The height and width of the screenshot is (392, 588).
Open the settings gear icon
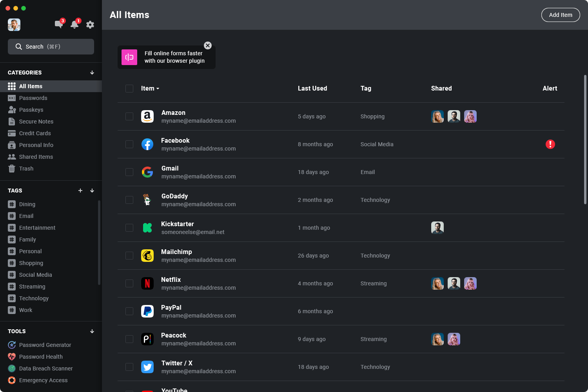[x=90, y=25]
